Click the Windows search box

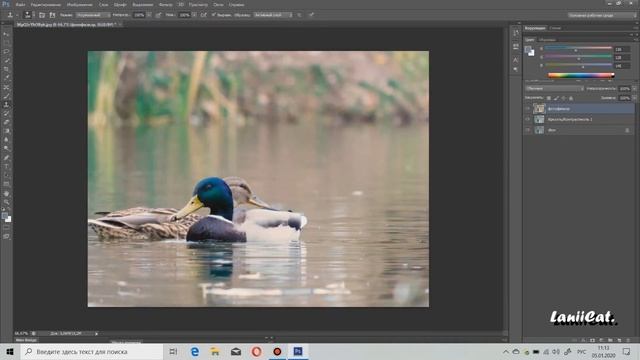(x=92, y=351)
